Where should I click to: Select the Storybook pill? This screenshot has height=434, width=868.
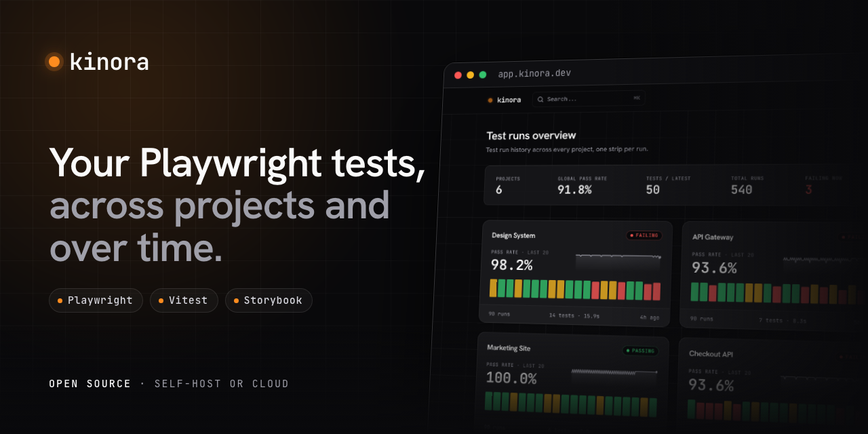pos(269,300)
